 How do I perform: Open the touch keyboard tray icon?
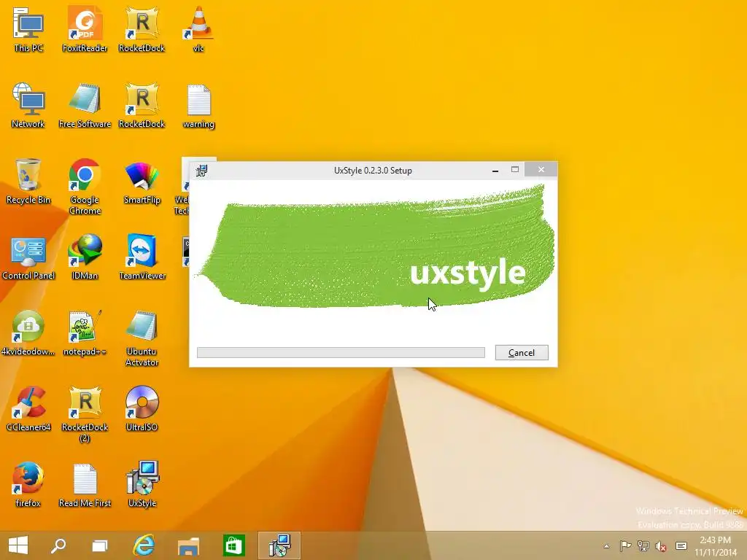point(681,545)
